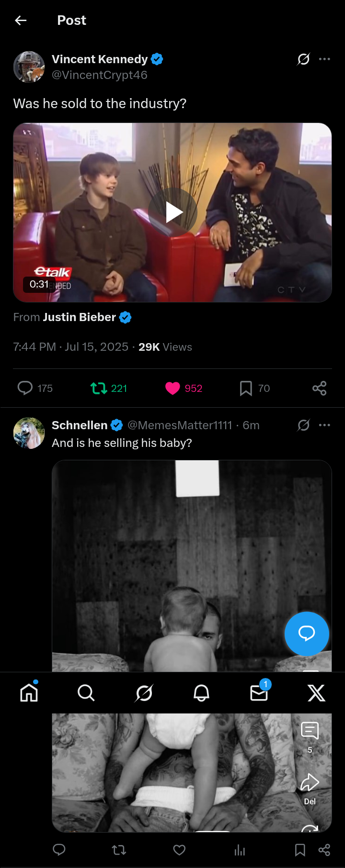The image size is (345, 868).
Task: Toggle repost on the 221 reposts post
Action: [x=99, y=388]
